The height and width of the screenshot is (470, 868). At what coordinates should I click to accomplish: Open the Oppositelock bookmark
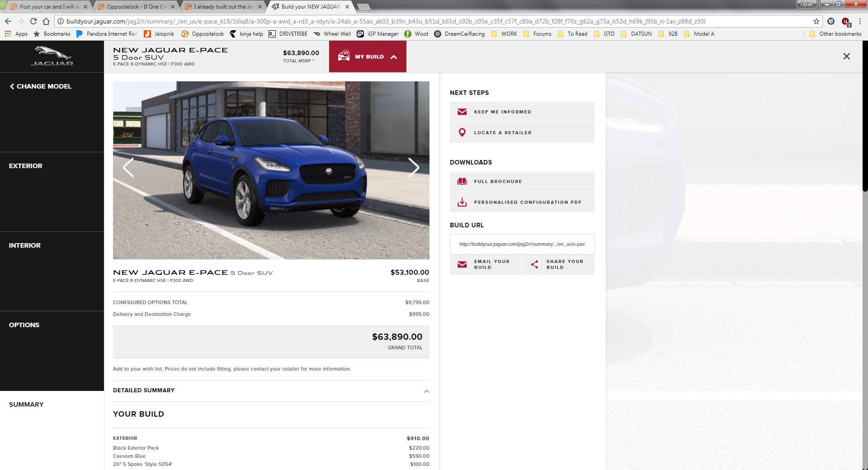[x=203, y=34]
